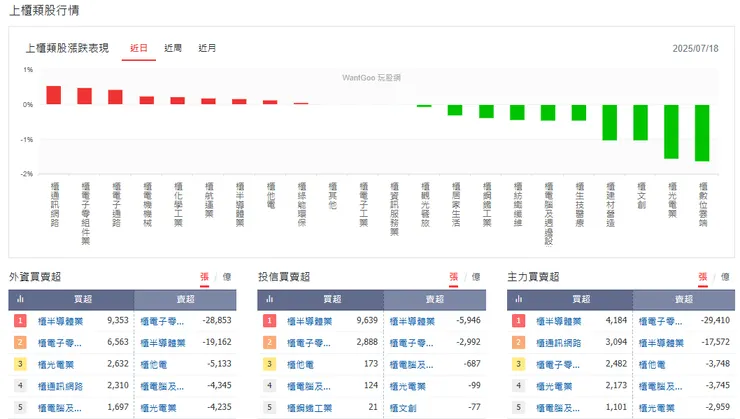Open 櫃光電業 in 主力 買超 rank 4
Image resolution: width=740 pixels, height=419 pixels.
[x=554, y=386]
